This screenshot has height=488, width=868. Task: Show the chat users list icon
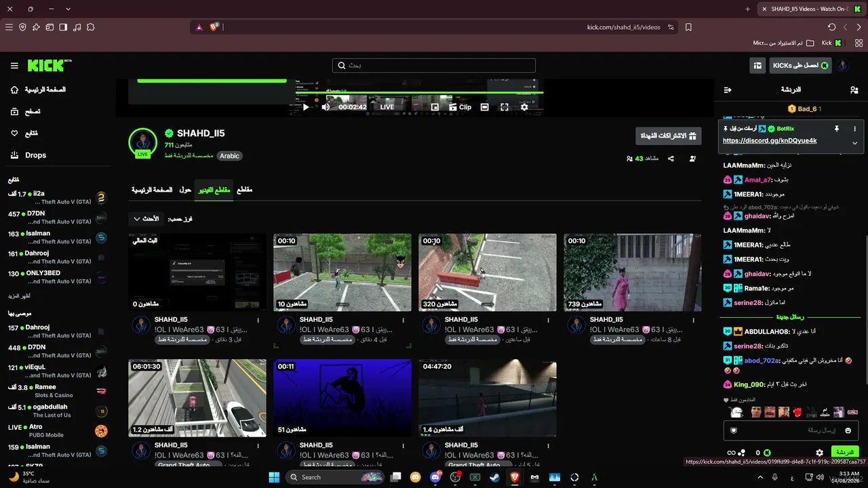coord(854,89)
